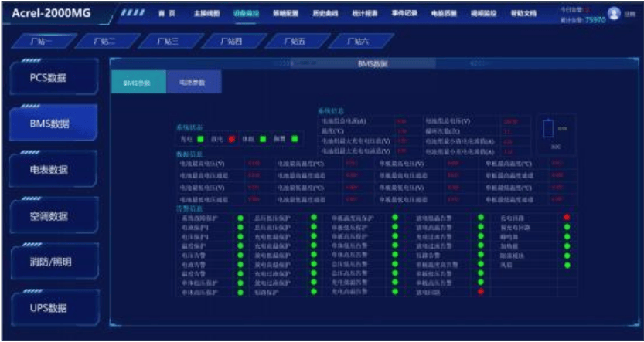
Task: Show the UPS数据 panel
Action: 54,308
